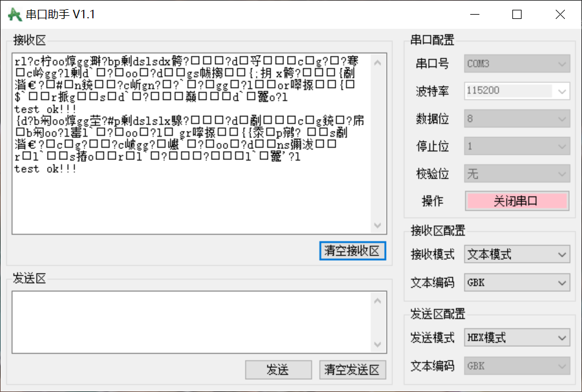This screenshot has width=582, height=392.
Task: Open the COM3 serial port dropdown
Action: coord(517,64)
